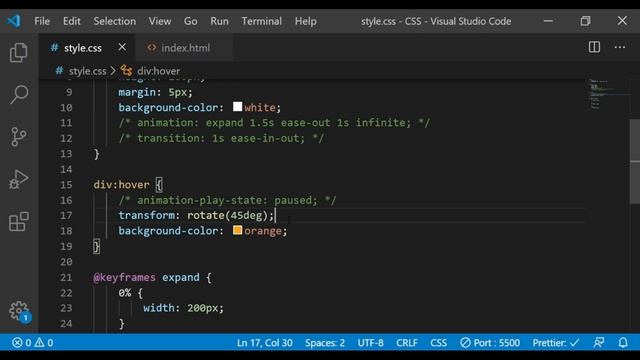This screenshot has height=360, width=640.
Task: Change language mode via CSS status item
Action: tap(438, 342)
